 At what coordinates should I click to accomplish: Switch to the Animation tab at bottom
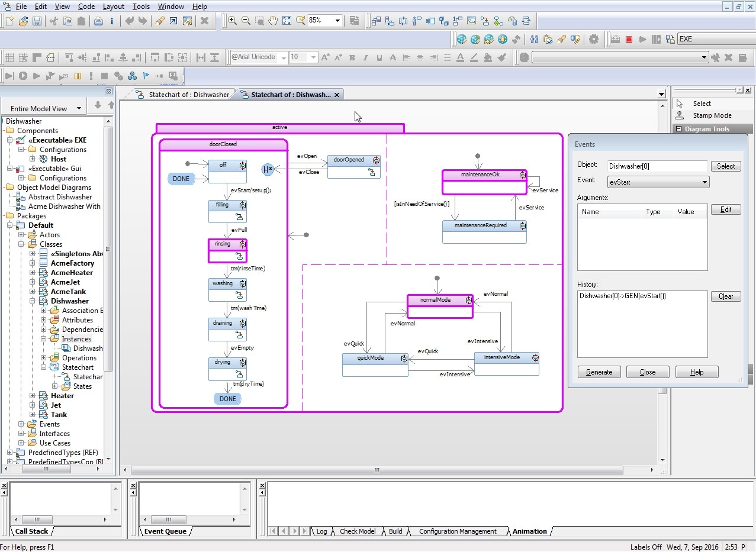click(529, 531)
